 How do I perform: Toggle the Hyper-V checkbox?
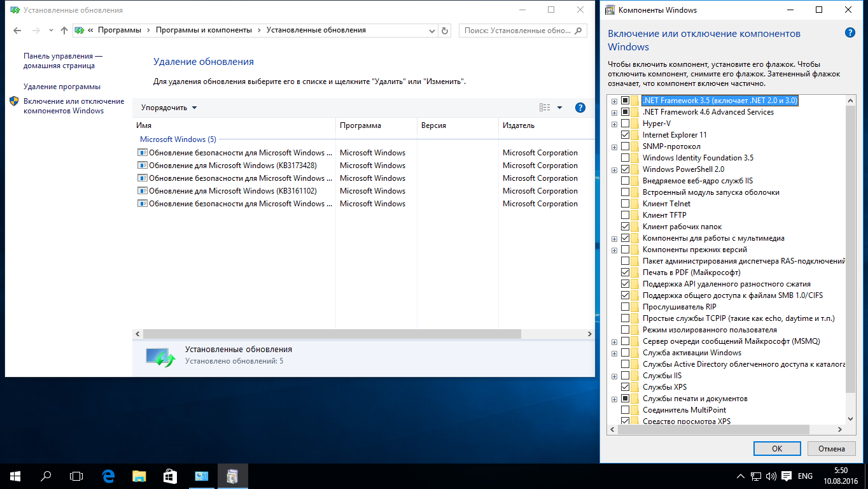625,124
